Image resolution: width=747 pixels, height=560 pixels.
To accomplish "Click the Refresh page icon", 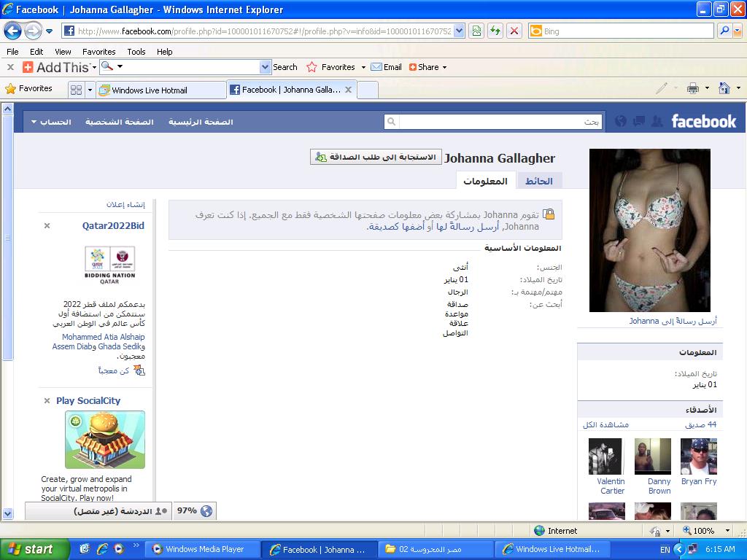I will pyautogui.click(x=495, y=31).
